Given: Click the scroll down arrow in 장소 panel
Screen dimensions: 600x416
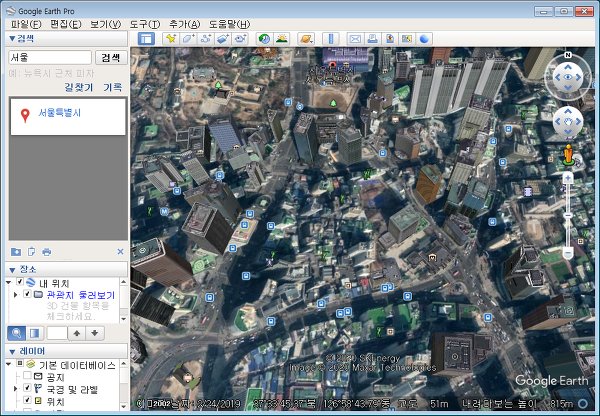Looking at the screenshot, I should coord(124,319).
